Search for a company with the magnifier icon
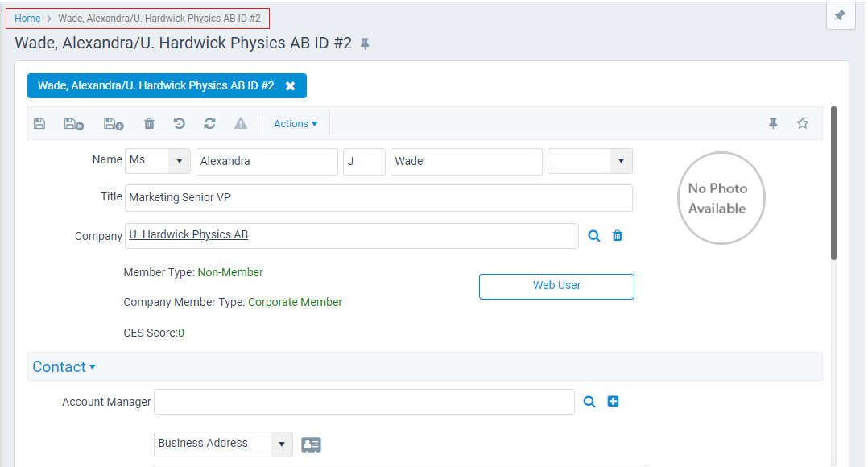The image size is (868, 467). tap(594, 235)
